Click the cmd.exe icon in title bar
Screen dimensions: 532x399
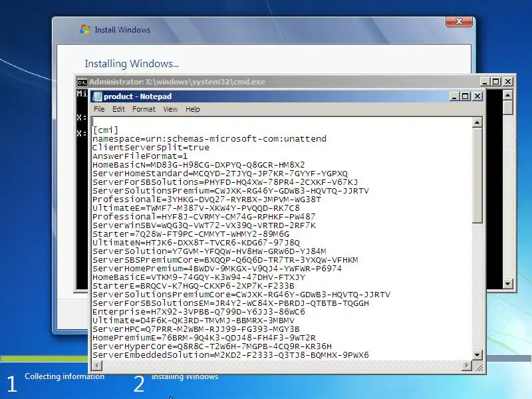click(x=82, y=82)
